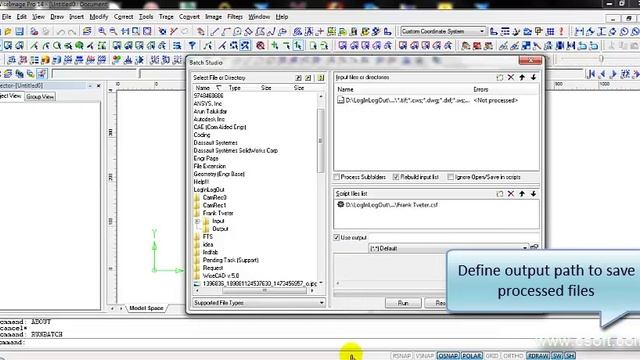This screenshot has height=360, width=640.
Task: Click the red crossed-circle toolbar icon
Action: (260, 45)
